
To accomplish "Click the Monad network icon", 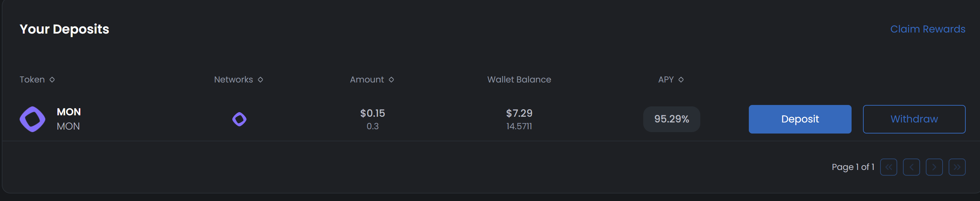I will pyautogui.click(x=239, y=119).
